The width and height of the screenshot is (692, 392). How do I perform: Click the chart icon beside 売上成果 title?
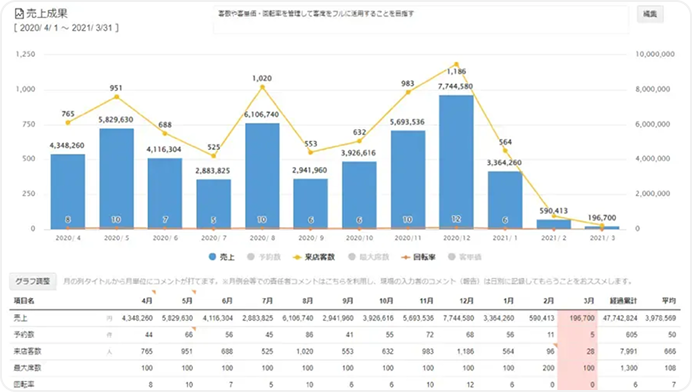pyautogui.click(x=19, y=14)
